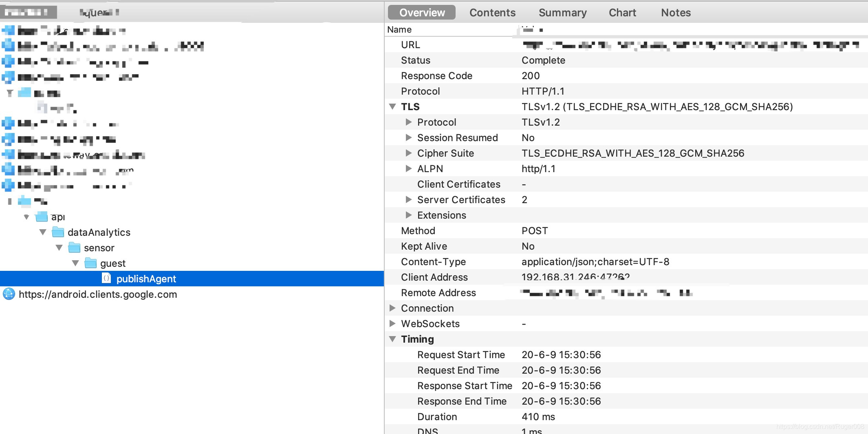
Task: Expand the ALPN row
Action: tap(408, 168)
